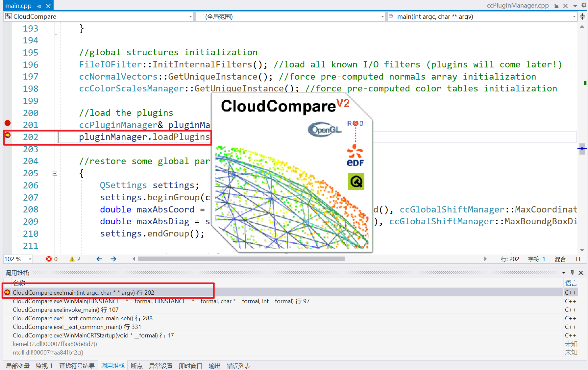This screenshot has width=588, height=370.
Task: Open the 局部变量 tab
Action: (x=18, y=366)
